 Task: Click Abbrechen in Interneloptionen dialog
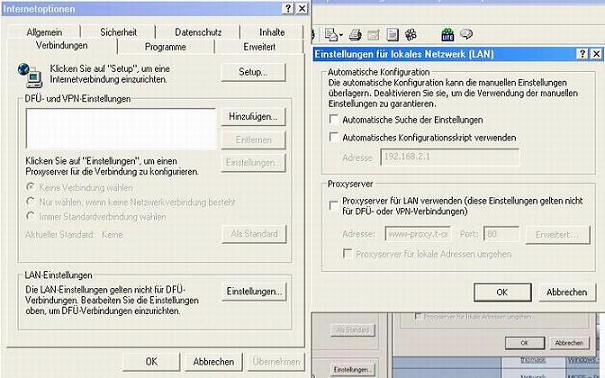click(213, 361)
